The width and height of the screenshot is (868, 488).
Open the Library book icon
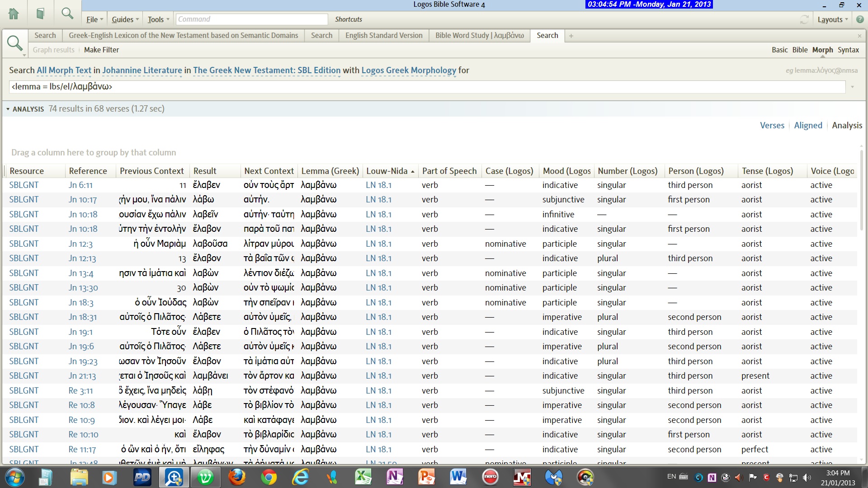40,14
